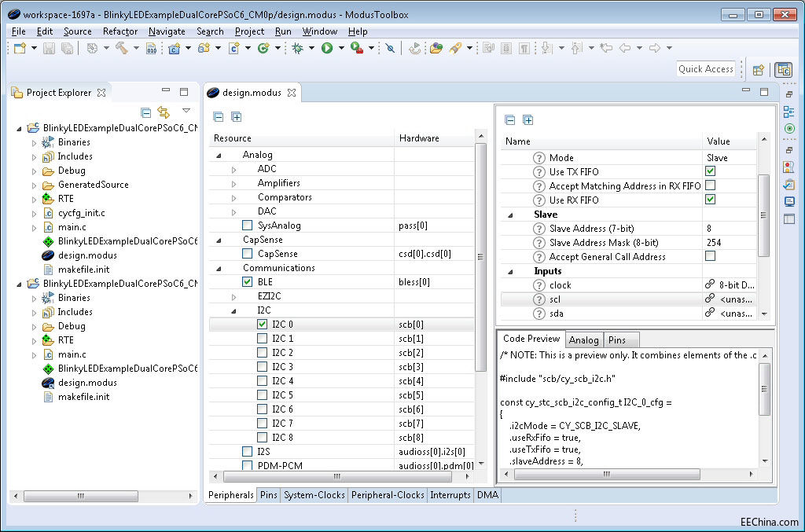
Task: Toggle the Use RX FIFO checkbox
Action: tap(711, 199)
